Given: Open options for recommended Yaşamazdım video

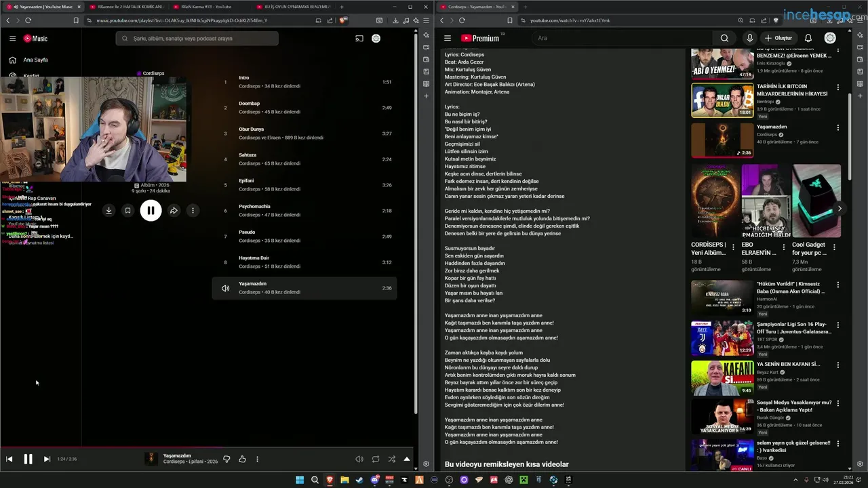Looking at the screenshot, I should (838, 127).
